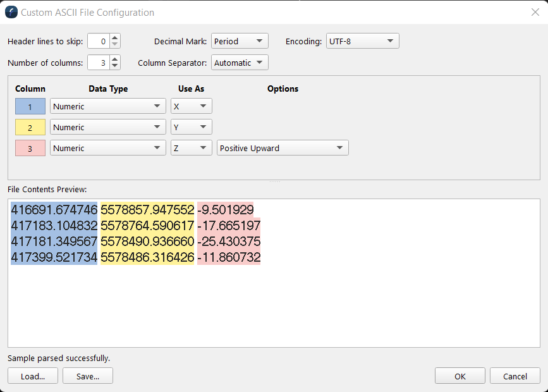Open the Encoding UTF-8 dropdown
Viewport: 548px width, 392px height.
[x=362, y=41]
